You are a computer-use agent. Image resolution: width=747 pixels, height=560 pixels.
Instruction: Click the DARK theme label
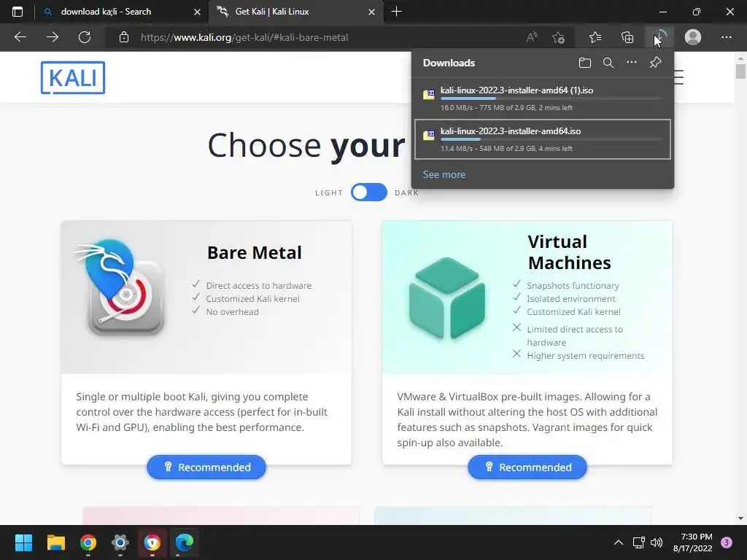coord(407,192)
